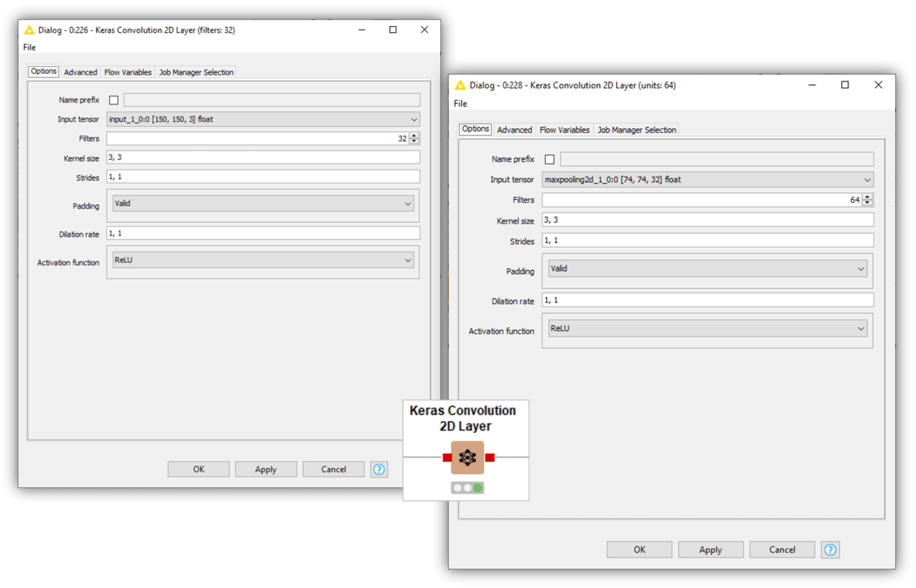The height and width of the screenshot is (588, 916).
Task: Click Dilation rate field in the 0:226 dialog
Action: point(263,233)
